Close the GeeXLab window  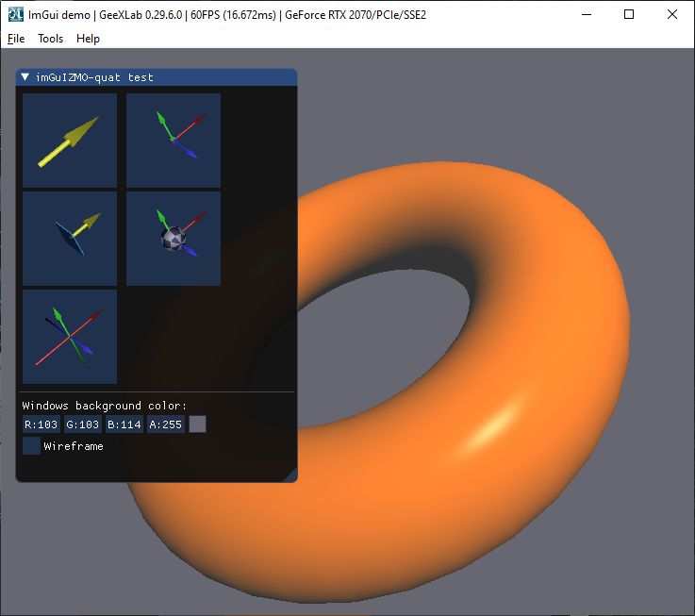click(x=672, y=15)
